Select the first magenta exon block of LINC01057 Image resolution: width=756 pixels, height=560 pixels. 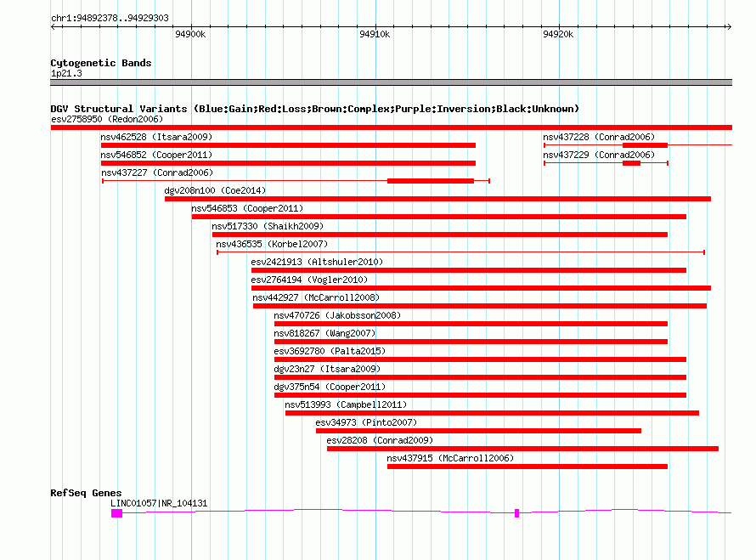click(x=116, y=513)
